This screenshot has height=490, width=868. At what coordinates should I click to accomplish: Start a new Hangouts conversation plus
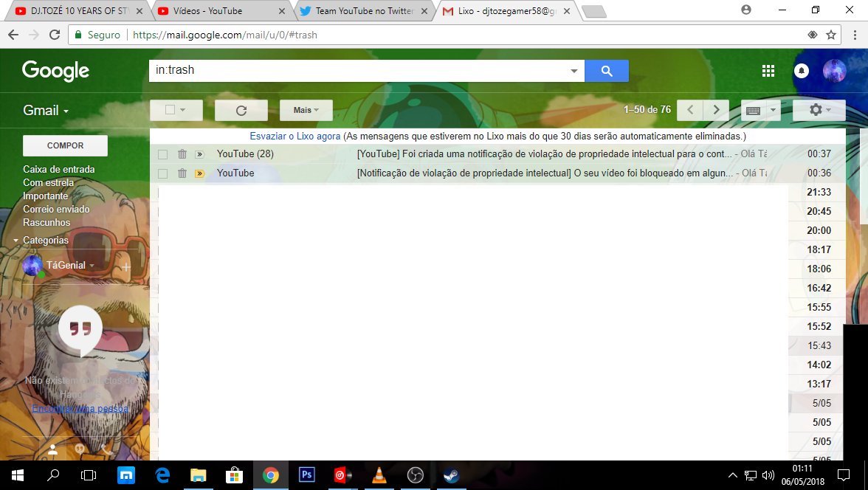point(126,267)
